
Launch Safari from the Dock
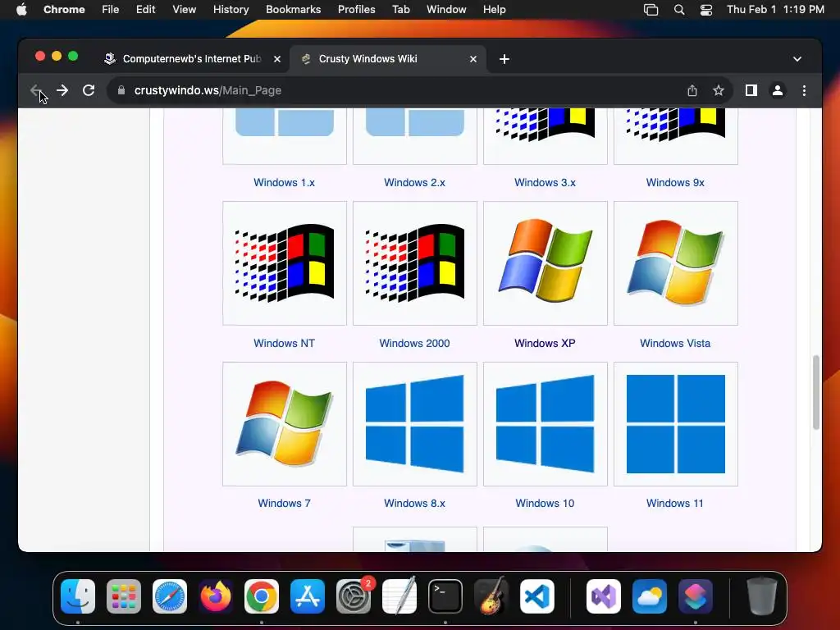point(170,596)
